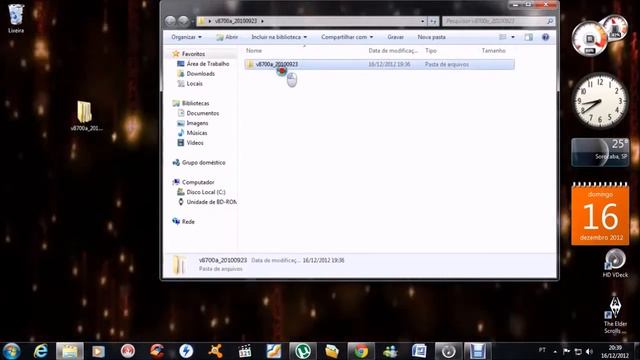
Task: Sort by Data de modificação column
Action: pyautogui.click(x=393, y=51)
